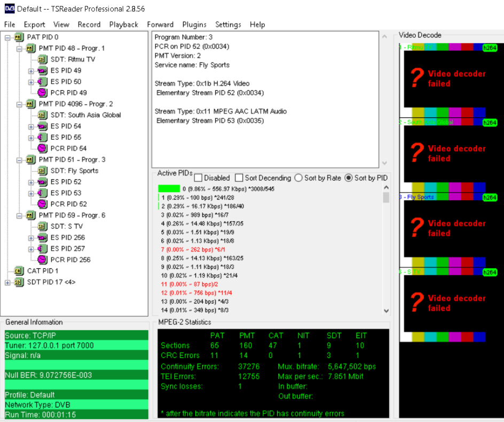Open the View menu

tap(61, 25)
